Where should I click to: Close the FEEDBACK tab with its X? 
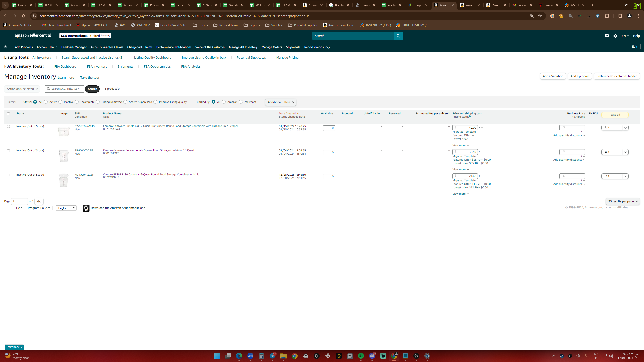22,347
